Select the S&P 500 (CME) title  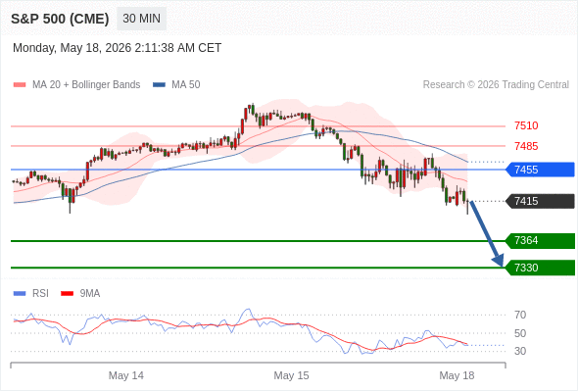pyautogui.click(x=60, y=19)
